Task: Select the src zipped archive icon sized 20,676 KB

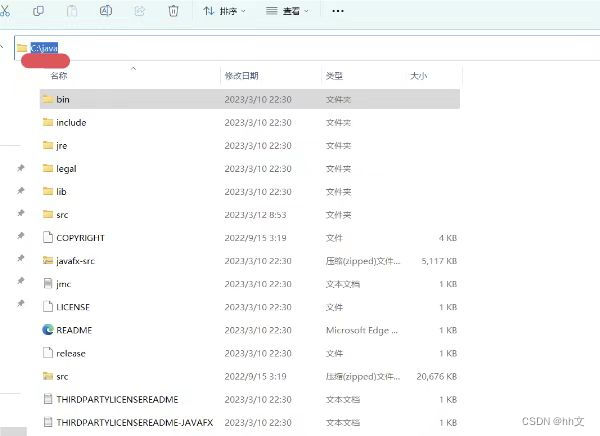Action: (48, 376)
